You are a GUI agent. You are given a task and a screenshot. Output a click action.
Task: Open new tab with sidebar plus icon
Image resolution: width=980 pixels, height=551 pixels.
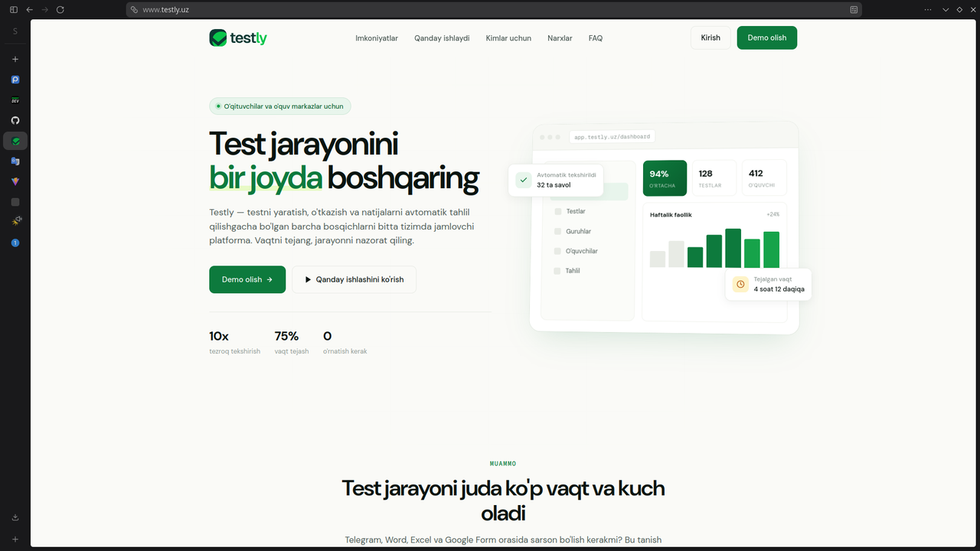point(15,59)
